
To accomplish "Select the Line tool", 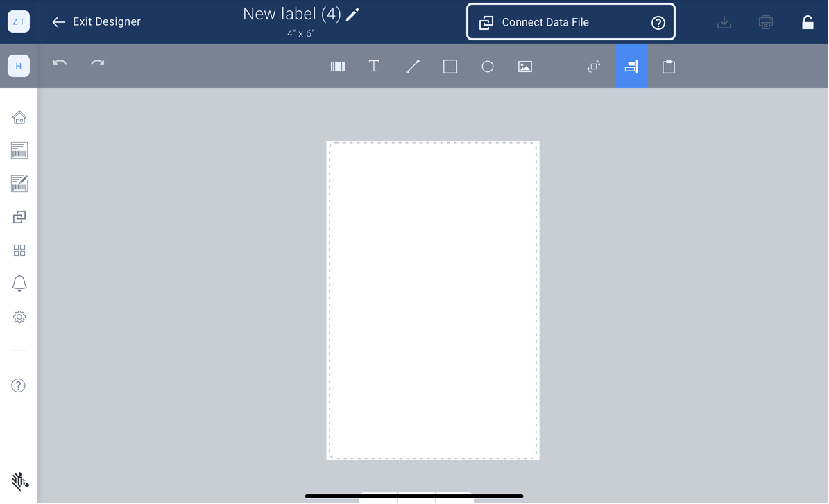I will [412, 66].
